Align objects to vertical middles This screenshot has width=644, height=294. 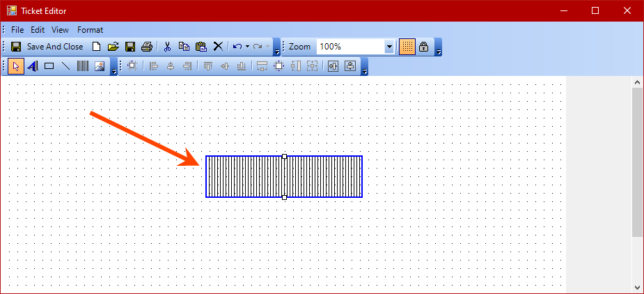point(225,65)
